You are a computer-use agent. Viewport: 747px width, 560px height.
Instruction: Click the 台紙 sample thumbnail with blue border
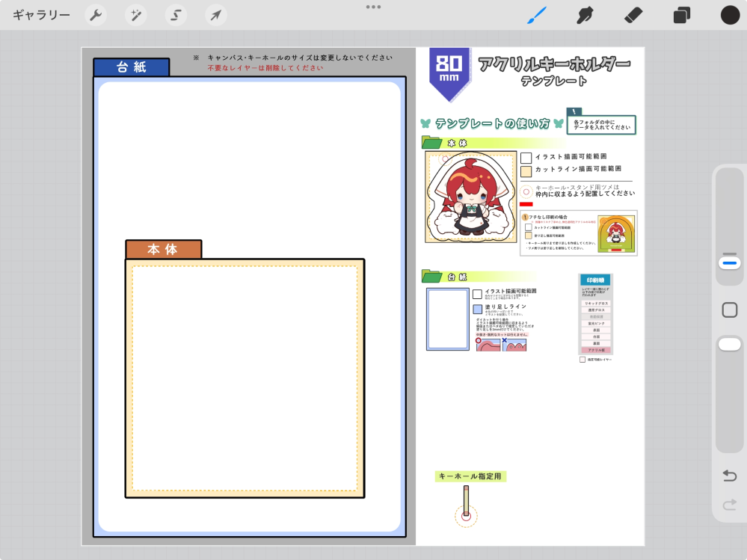point(448,319)
